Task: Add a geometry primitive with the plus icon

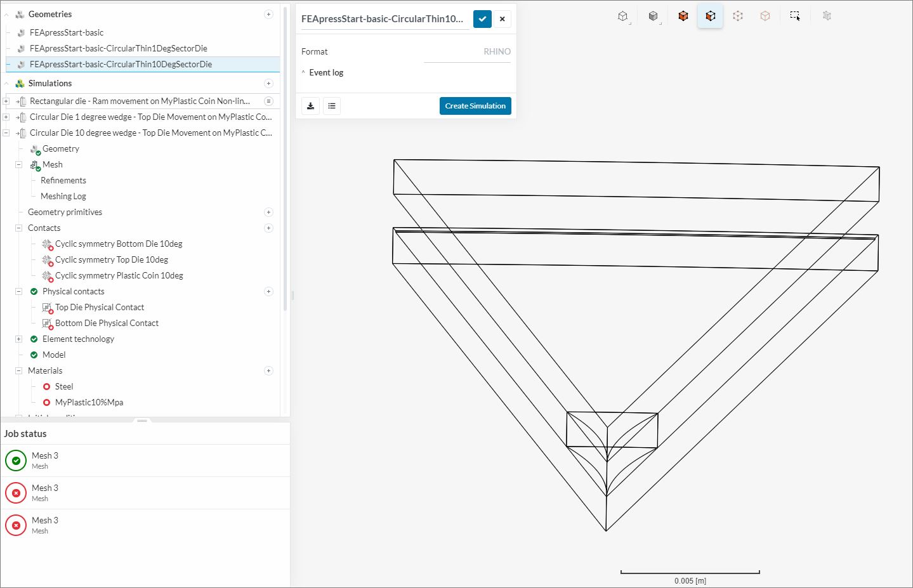Action: (x=268, y=212)
